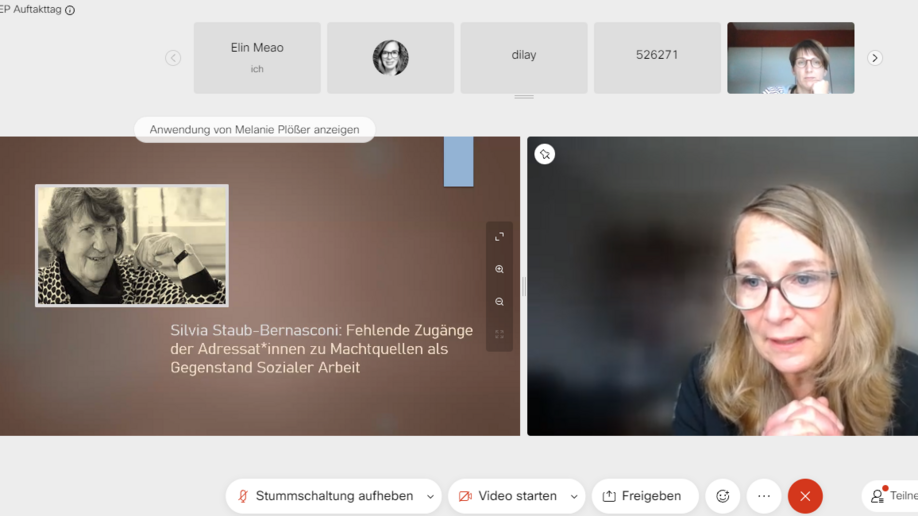Open the Teilnehmer participants panel
The height and width of the screenshot is (516, 918).
[x=890, y=496]
